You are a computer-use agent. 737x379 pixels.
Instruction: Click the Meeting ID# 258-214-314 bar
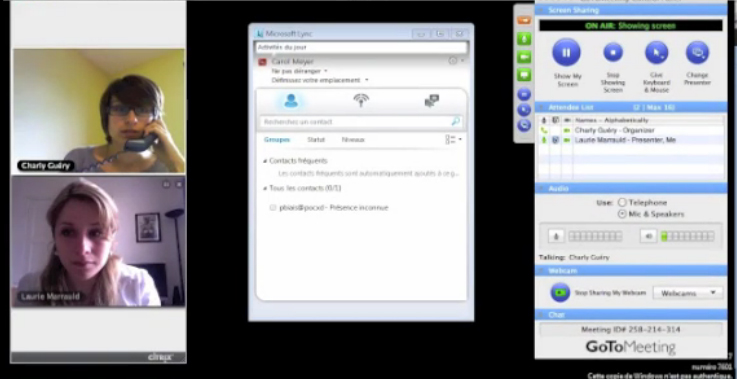tap(631, 330)
